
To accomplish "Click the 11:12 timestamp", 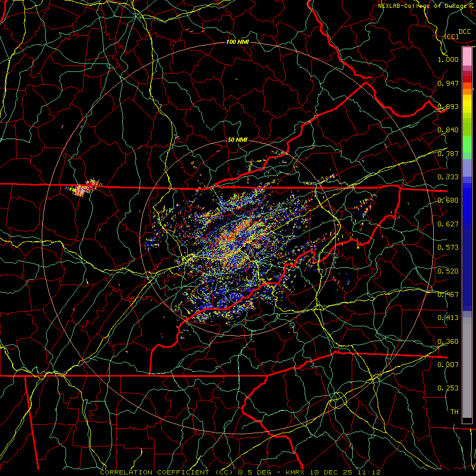I will [369, 472].
